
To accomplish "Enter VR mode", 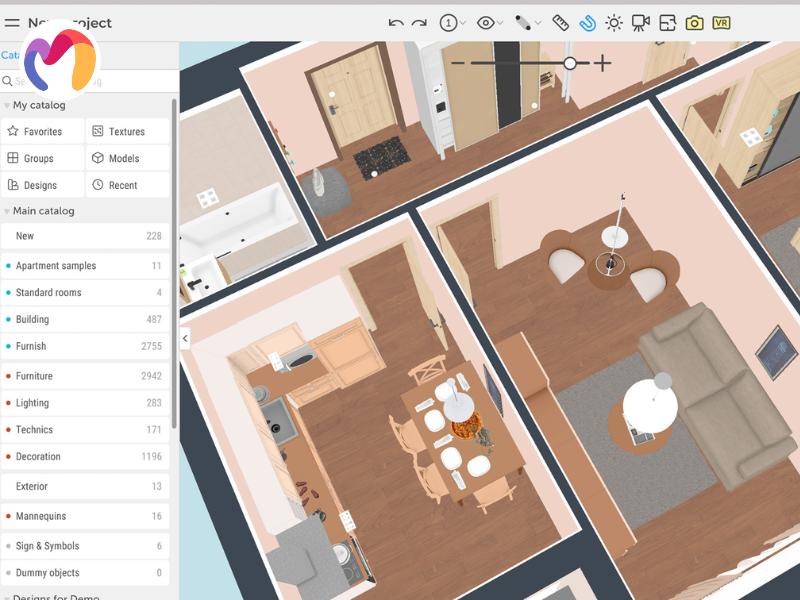I will click(x=721, y=22).
